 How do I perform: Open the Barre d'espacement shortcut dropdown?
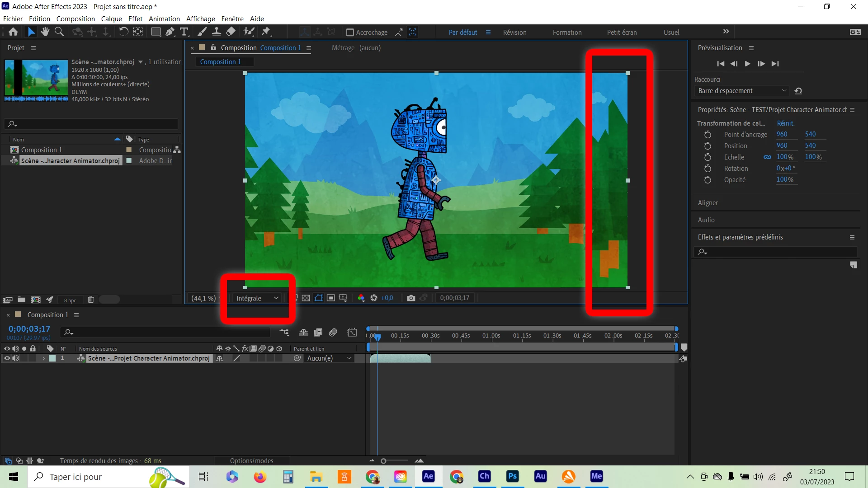point(741,91)
